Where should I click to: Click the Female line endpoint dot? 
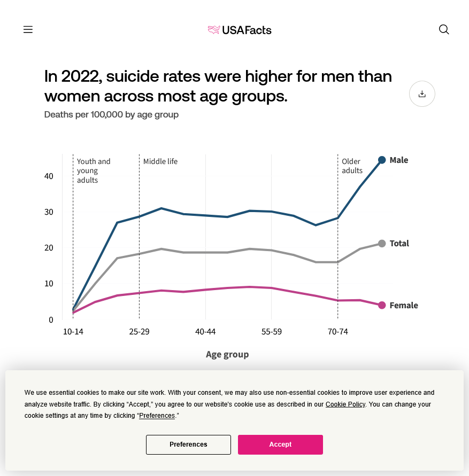[x=382, y=305]
